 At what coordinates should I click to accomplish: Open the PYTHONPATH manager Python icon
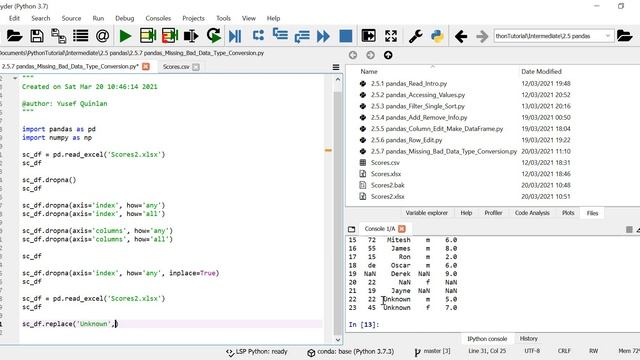[x=437, y=36]
